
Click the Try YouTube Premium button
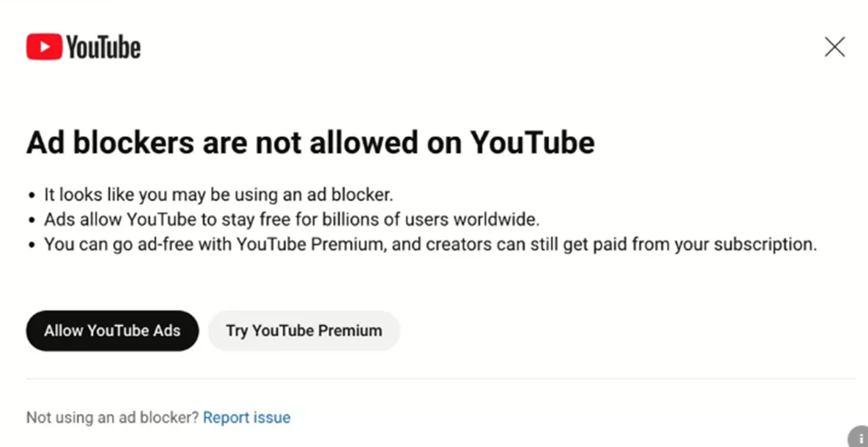pos(304,330)
